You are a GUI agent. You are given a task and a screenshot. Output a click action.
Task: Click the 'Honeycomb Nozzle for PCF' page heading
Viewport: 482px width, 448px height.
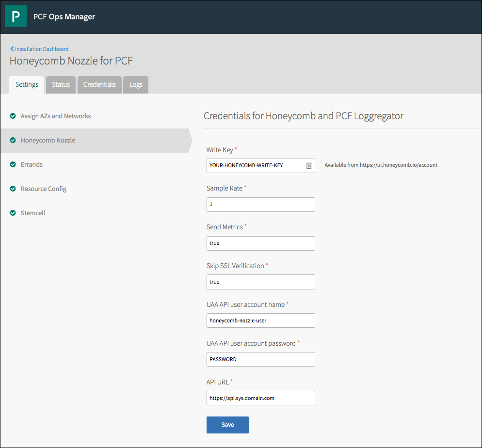coord(71,61)
